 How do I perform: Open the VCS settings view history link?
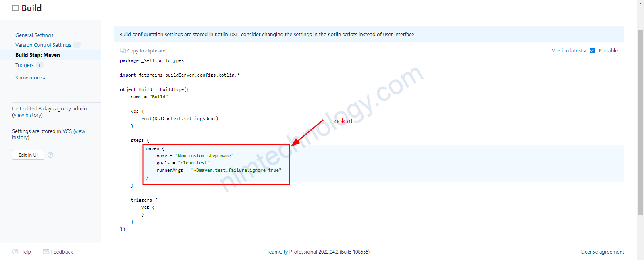click(48, 134)
